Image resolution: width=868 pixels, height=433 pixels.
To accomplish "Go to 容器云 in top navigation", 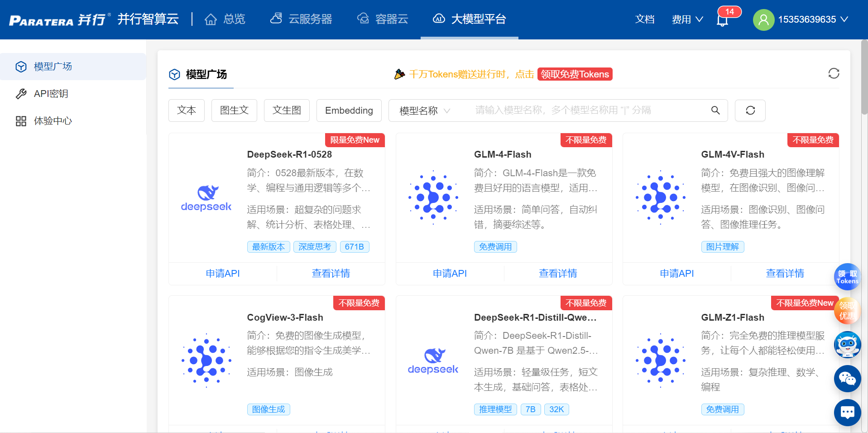I will tap(383, 19).
